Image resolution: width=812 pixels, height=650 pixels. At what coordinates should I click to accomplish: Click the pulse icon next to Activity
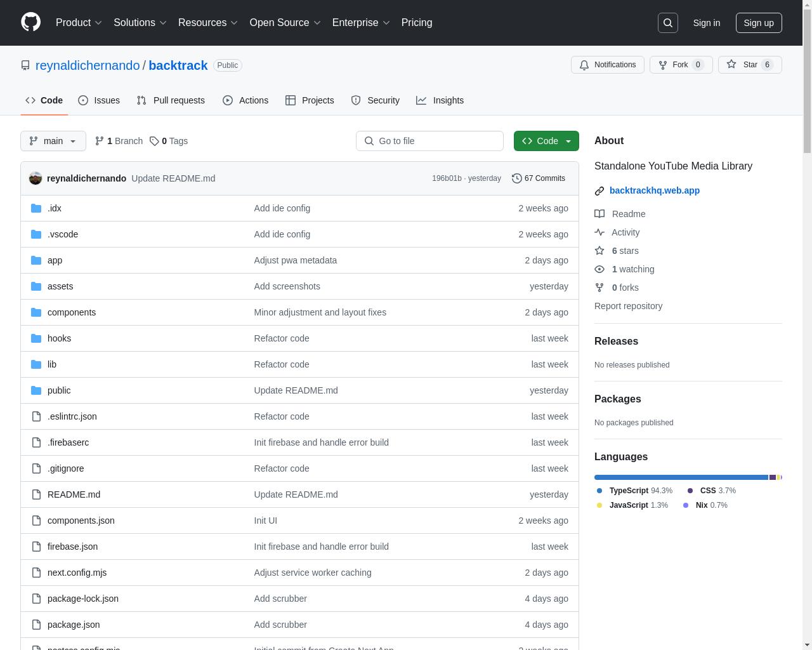click(x=599, y=232)
